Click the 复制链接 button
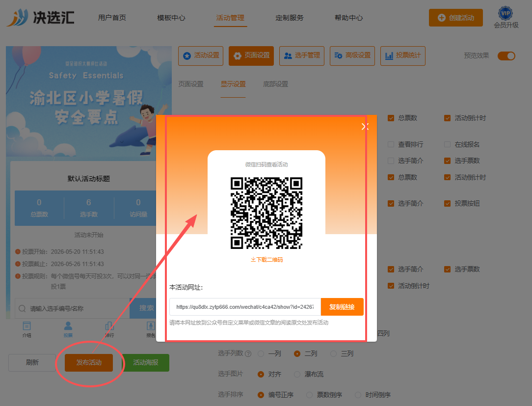The height and width of the screenshot is (406, 532). click(x=342, y=307)
